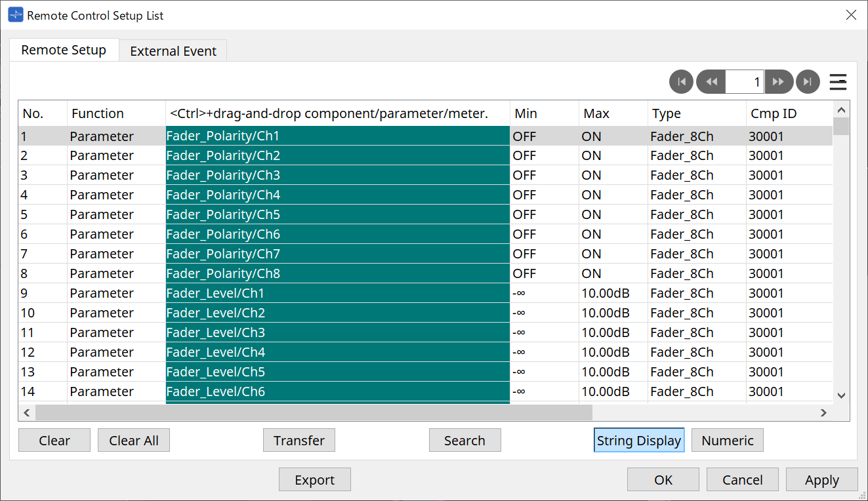The width and height of the screenshot is (868, 501).
Task: Go to previous page with rewind icon
Action: point(711,82)
